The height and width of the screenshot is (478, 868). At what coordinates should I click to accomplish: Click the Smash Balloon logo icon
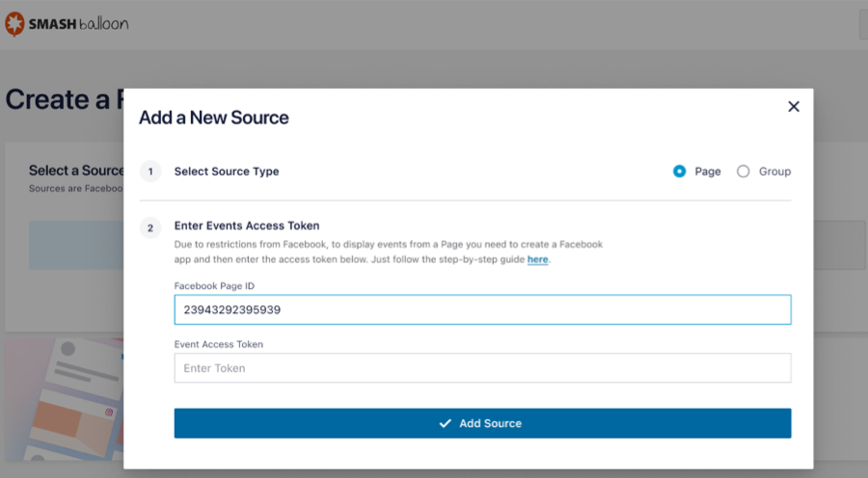(14, 24)
